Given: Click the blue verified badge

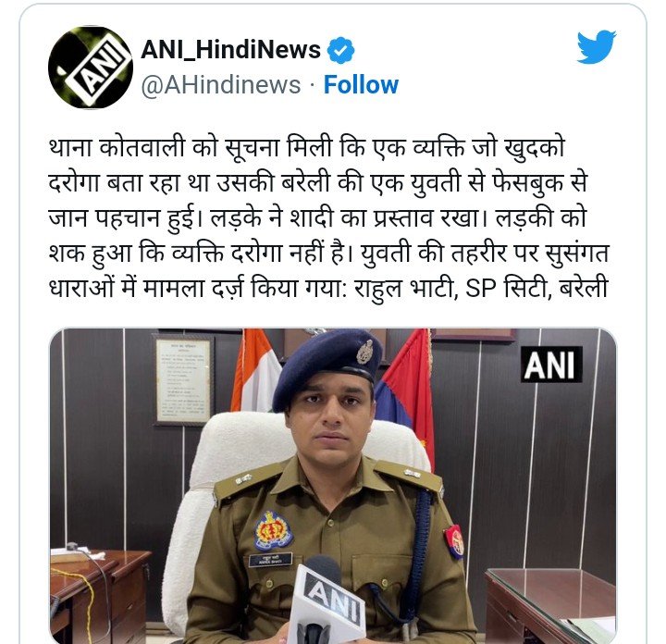Looking at the screenshot, I should (x=340, y=50).
